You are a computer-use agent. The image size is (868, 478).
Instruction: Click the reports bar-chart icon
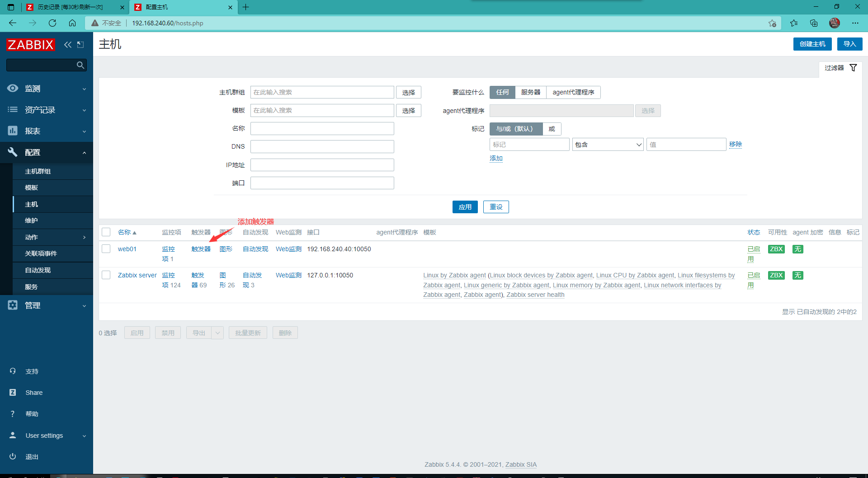pos(13,131)
